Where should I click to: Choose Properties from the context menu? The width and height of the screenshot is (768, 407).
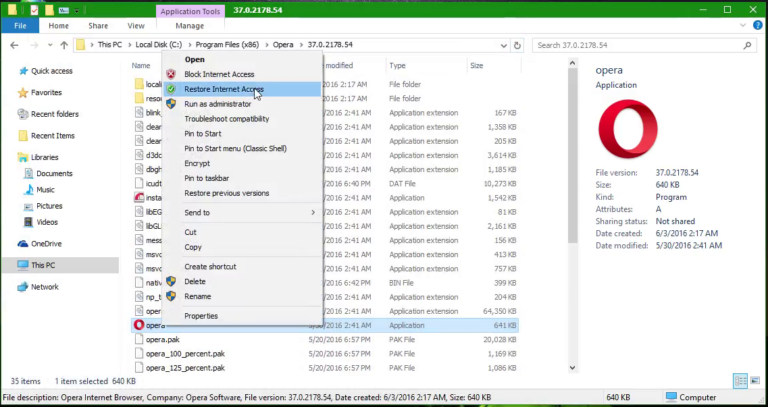pyautogui.click(x=201, y=316)
